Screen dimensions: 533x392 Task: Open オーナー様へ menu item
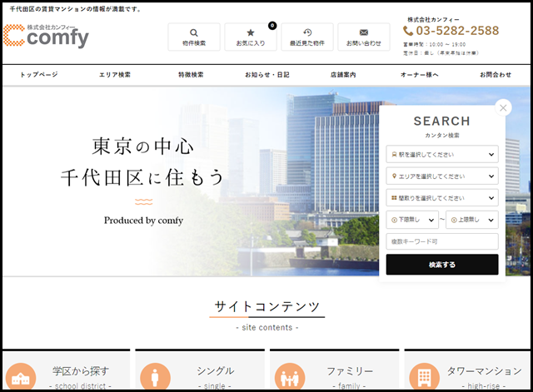click(x=420, y=75)
